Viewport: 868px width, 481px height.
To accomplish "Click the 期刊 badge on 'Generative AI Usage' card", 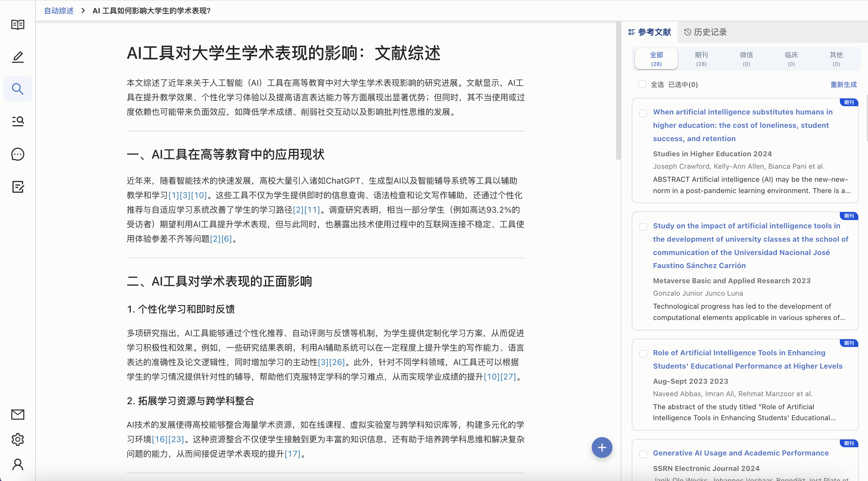I will pyautogui.click(x=849, y=443).
